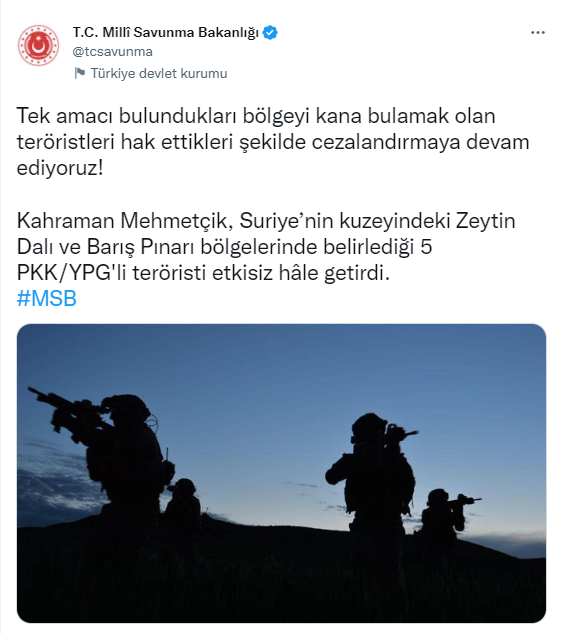
Task: Open the three-dot more options menu
Action: [x=538, y=33]
